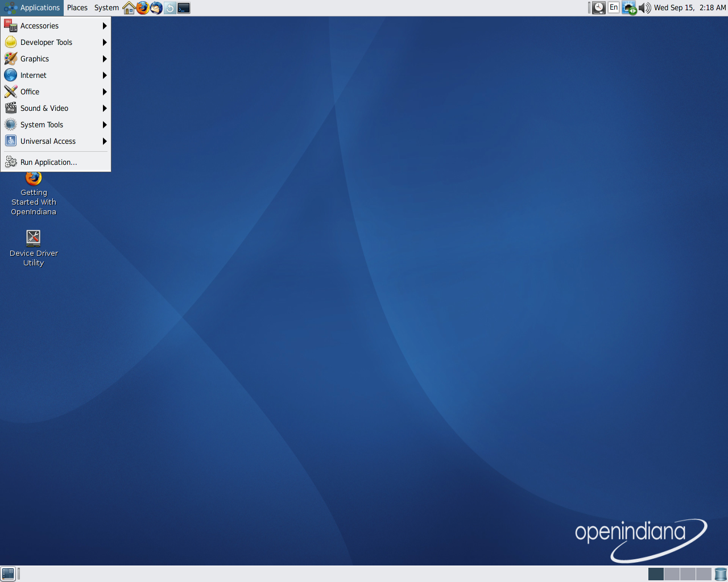The image size is (728, 582).
Task: Expand the System Tools submenu
Action: (56, 125)
